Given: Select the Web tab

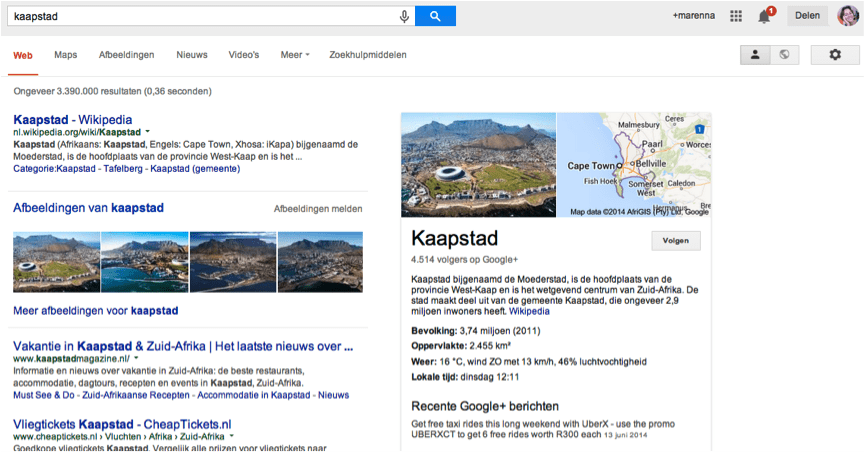Looking at the screenshot, I should click(x=23, y=55).
